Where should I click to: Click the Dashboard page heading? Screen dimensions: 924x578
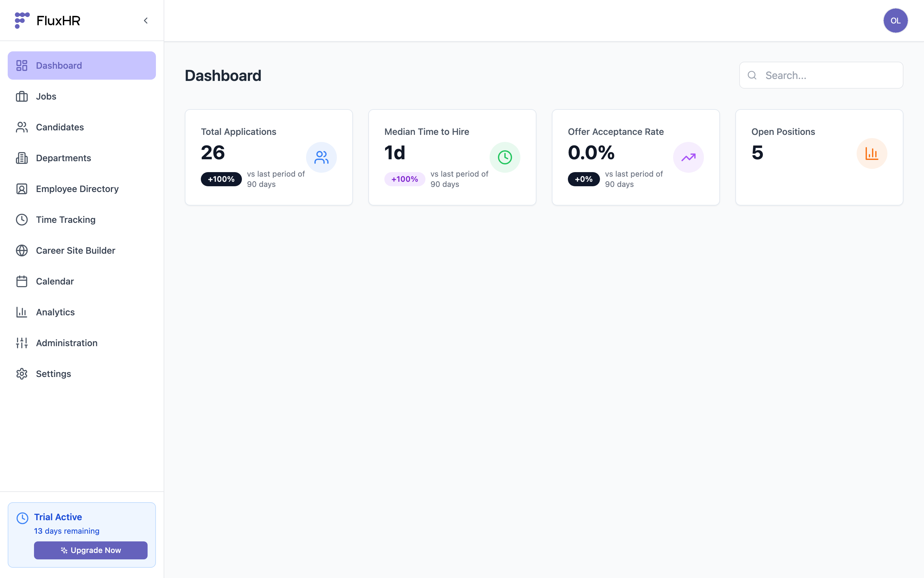[x=223, y=75]
